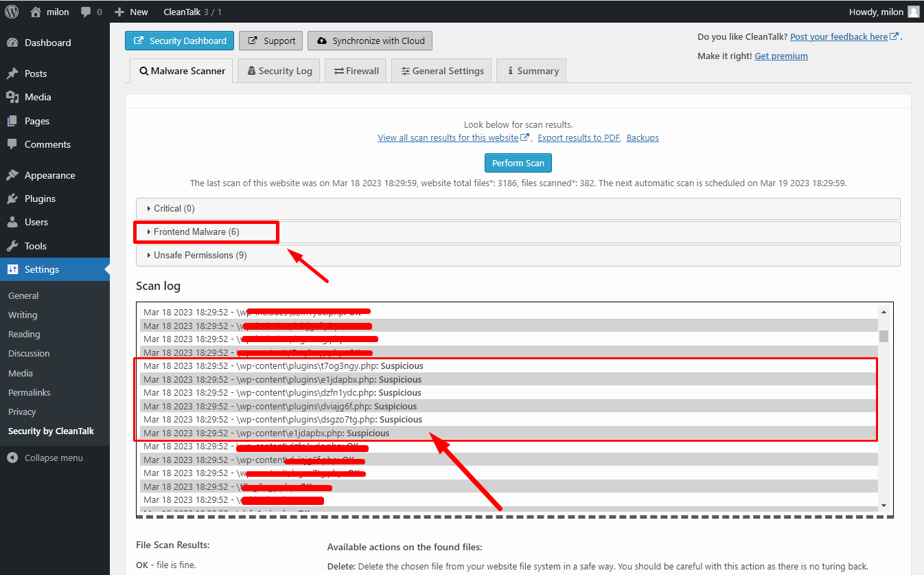Screen dimensions: 924x575
Task: Open Media settings submenu item
Action: click(x=21, y=373)
